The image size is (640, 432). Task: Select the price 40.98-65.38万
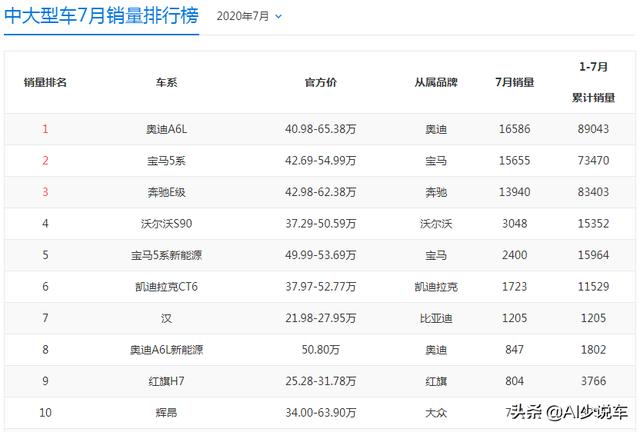320,129
